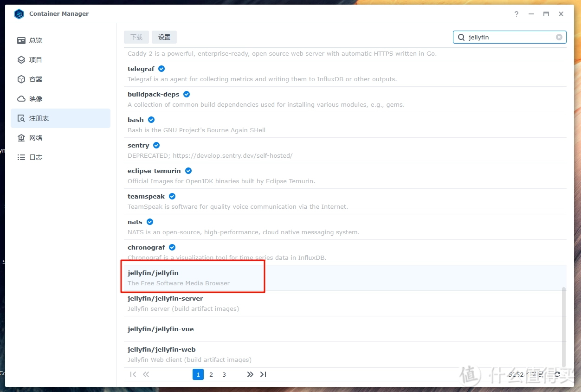Click verified badge next to eclipse-temurin

click(x=188, y=171)
